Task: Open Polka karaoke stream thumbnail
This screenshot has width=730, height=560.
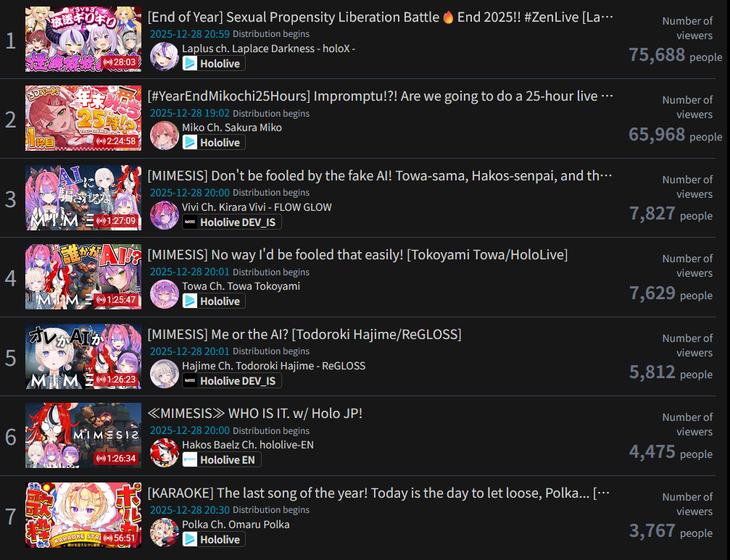Action: pos(83,515)
